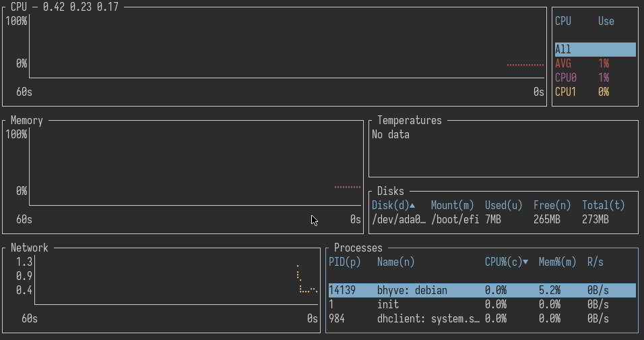Click the R/s column header

(595, 262)
